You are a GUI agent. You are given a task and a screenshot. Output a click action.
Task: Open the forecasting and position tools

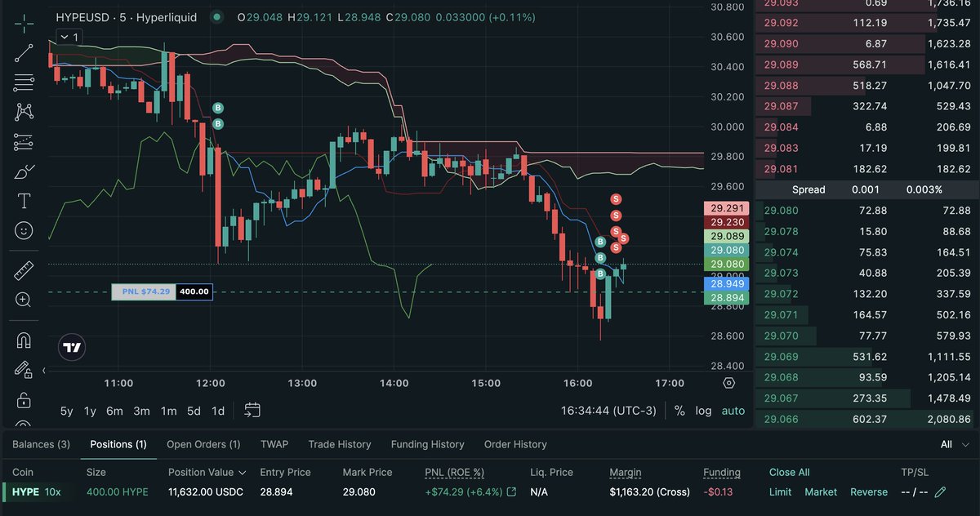pos(24,142)
